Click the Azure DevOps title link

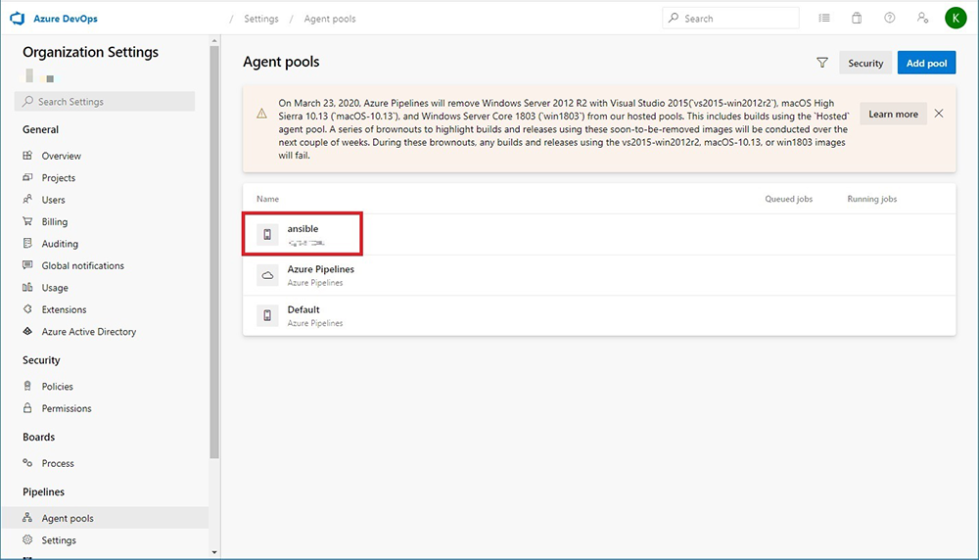(x=66, y=19)
